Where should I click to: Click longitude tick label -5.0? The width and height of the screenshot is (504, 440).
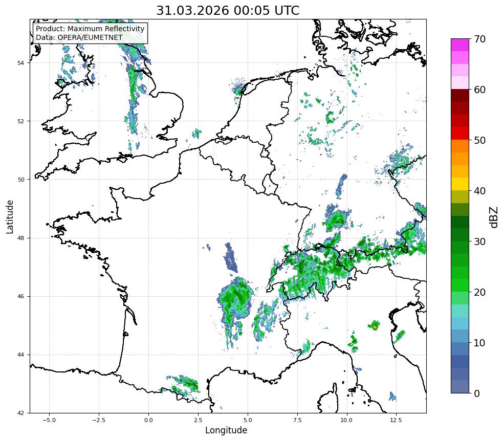pos(49,420)
